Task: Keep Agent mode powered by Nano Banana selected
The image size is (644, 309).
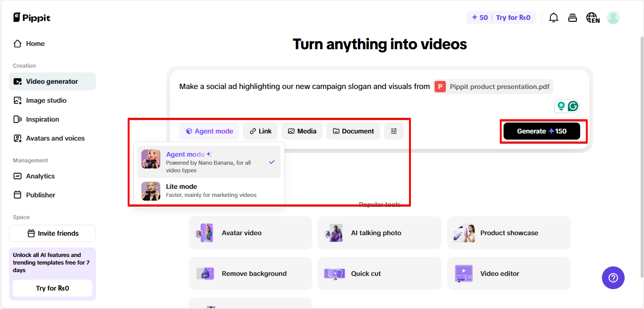Action: point(209,161)
